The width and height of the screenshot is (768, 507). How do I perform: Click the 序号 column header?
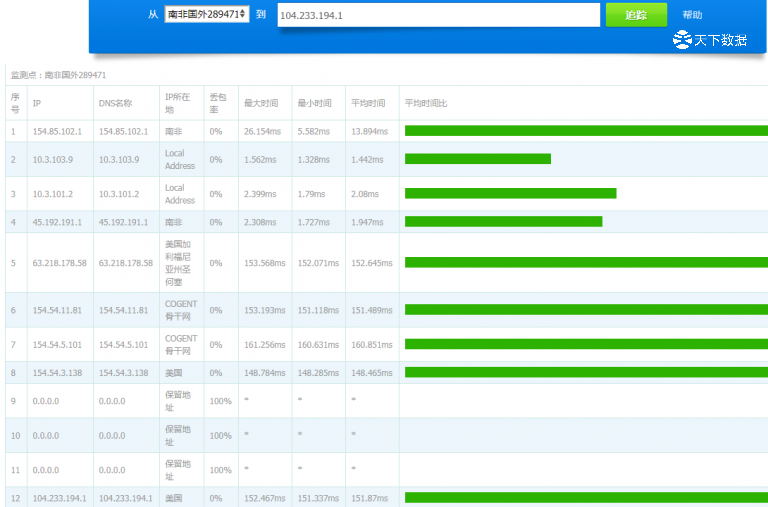(15, 103)
